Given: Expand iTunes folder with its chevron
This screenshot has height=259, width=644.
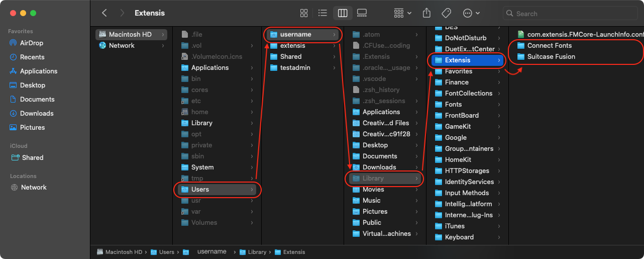Looking at the screenshot, I should pos(499,226).
